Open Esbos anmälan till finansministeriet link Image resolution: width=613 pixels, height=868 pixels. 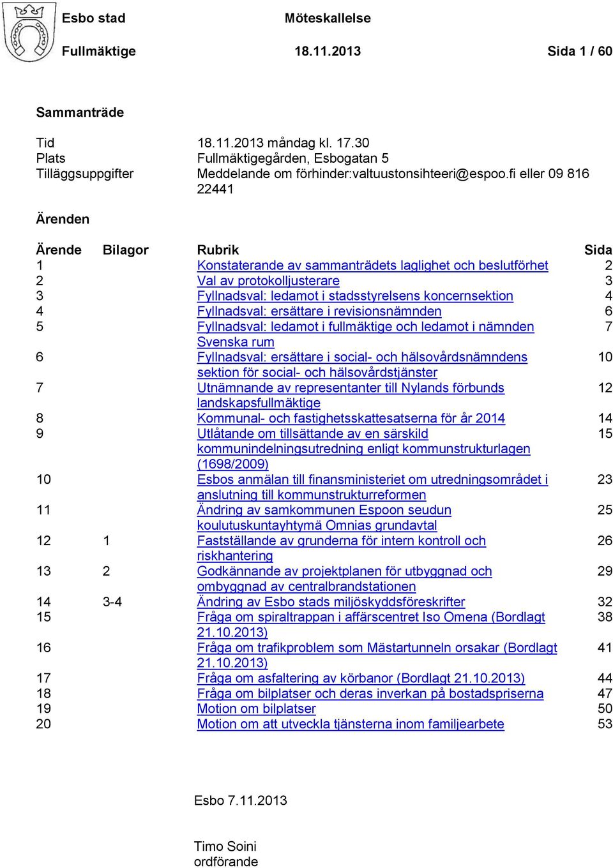coord(372,480)
